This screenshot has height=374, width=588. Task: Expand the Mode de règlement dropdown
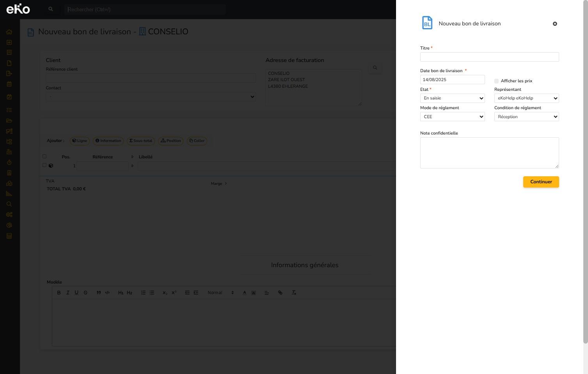(x=452, y=117)
